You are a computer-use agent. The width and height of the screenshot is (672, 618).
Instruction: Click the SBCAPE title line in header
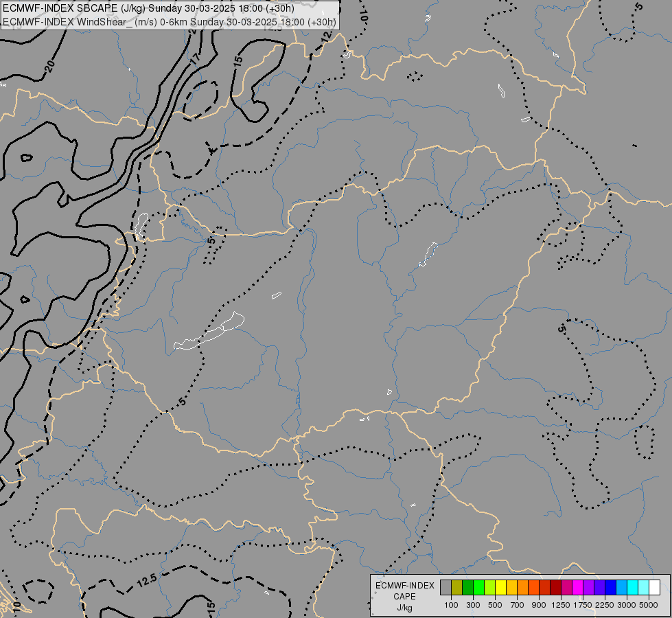pyautogui.click(x=148, y=8)
